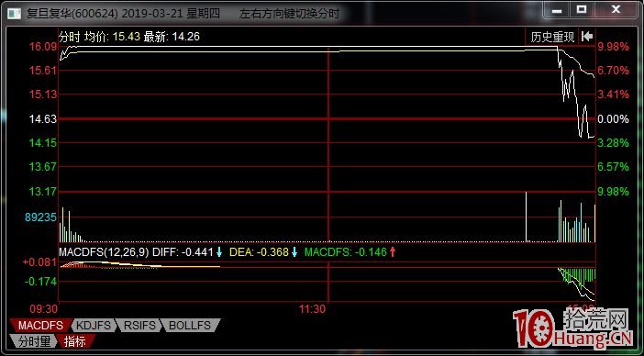644x356 pixels.
Task: Click the 11:30 time axis label
Action: (x=313, y=308)
